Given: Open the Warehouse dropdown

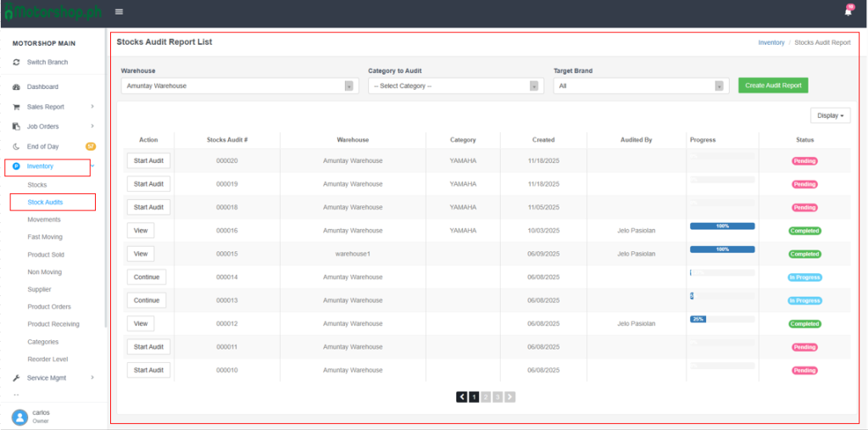Looking at the screenshot, I should point(239,86).
